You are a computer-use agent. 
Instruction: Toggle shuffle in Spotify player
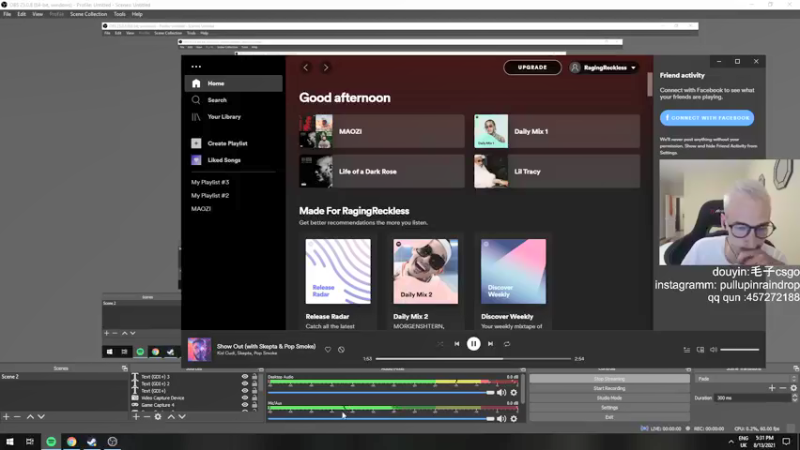[440, 344]
